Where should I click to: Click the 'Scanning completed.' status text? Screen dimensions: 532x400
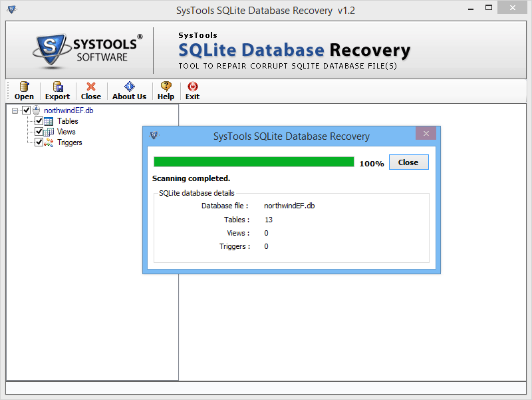coord(191,178)
